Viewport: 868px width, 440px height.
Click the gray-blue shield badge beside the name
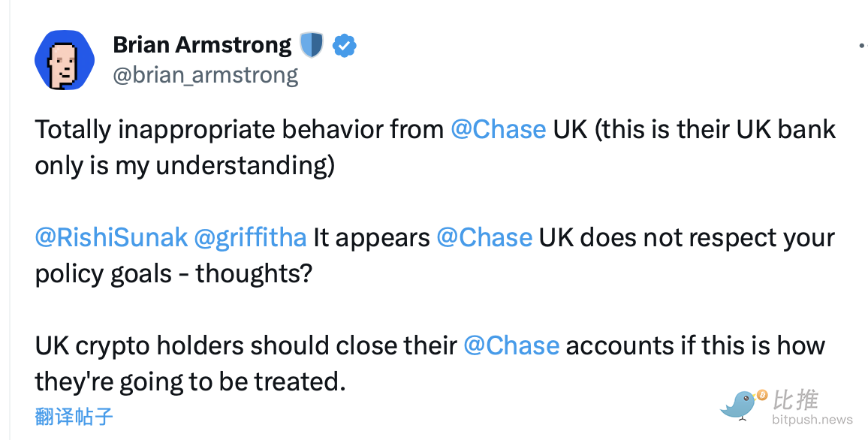(311, 46)
